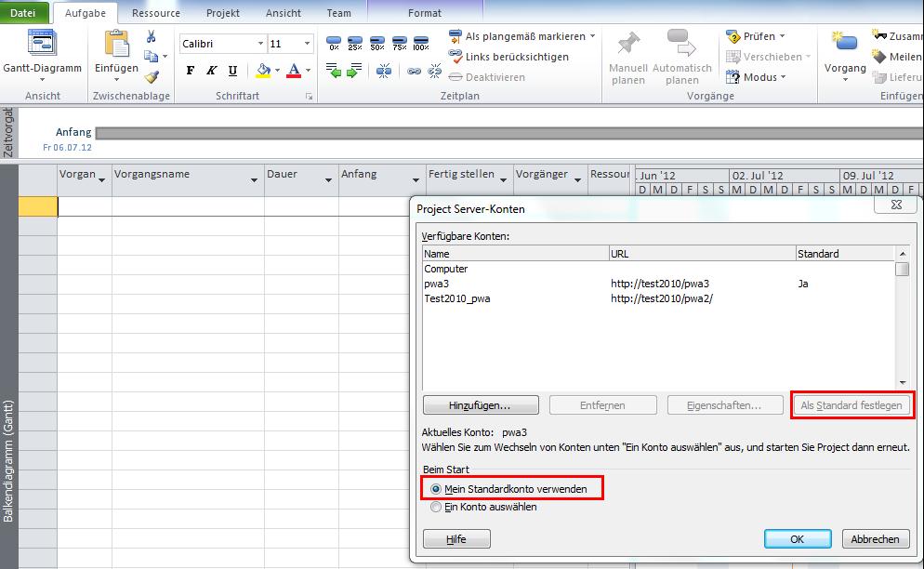Mark task 0% complete
The width and height of the screenshot is (924, 569).
334,44
